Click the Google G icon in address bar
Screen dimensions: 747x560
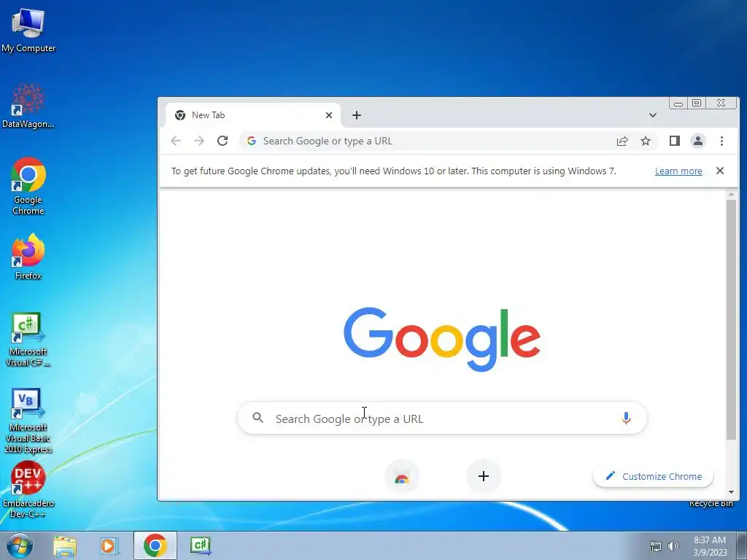pyautogui.click(x=252, y=141)
